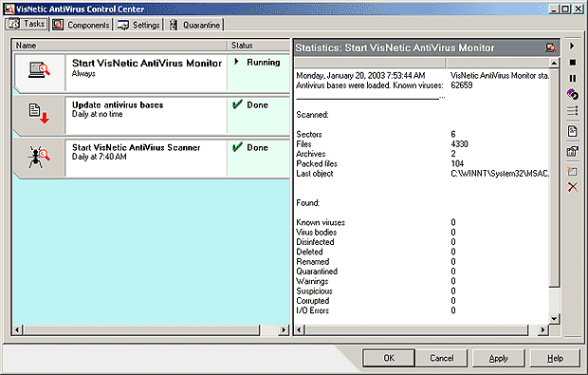Open the Quarantine tab
Screen dimensions: 588x375
click(194, 25)
